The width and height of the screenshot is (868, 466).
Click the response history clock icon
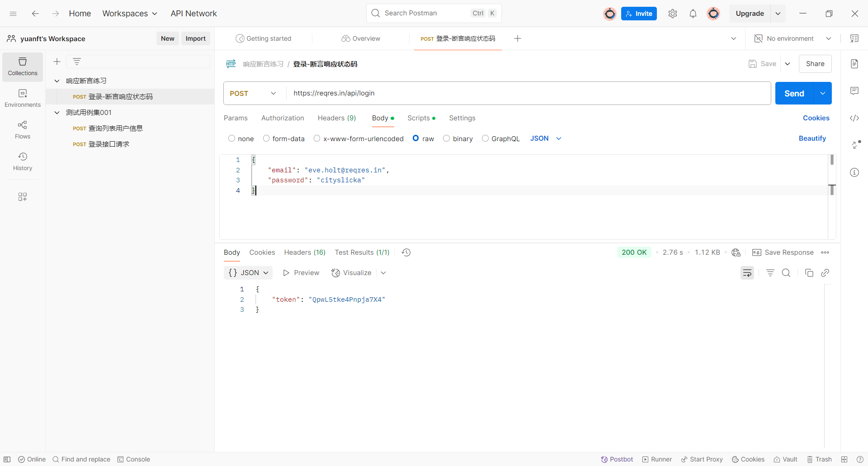click(406, 252)
